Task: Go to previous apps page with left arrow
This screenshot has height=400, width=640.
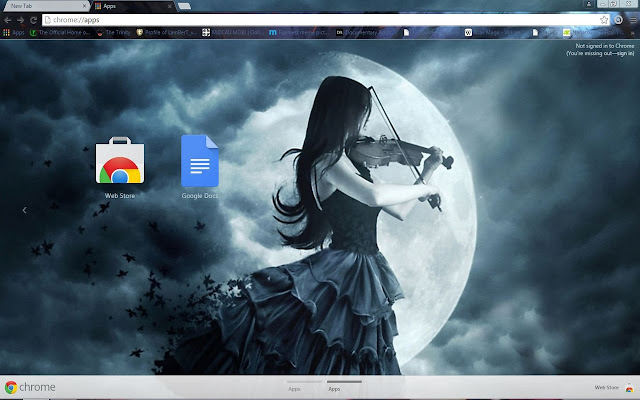Action: [24, 210]
